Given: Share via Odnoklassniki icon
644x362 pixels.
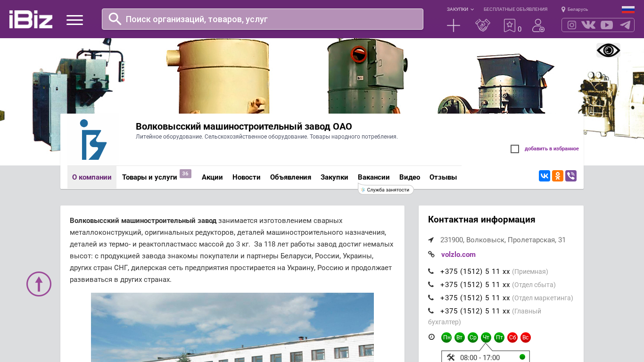Looking at the screenshot, I should (558, 176).
